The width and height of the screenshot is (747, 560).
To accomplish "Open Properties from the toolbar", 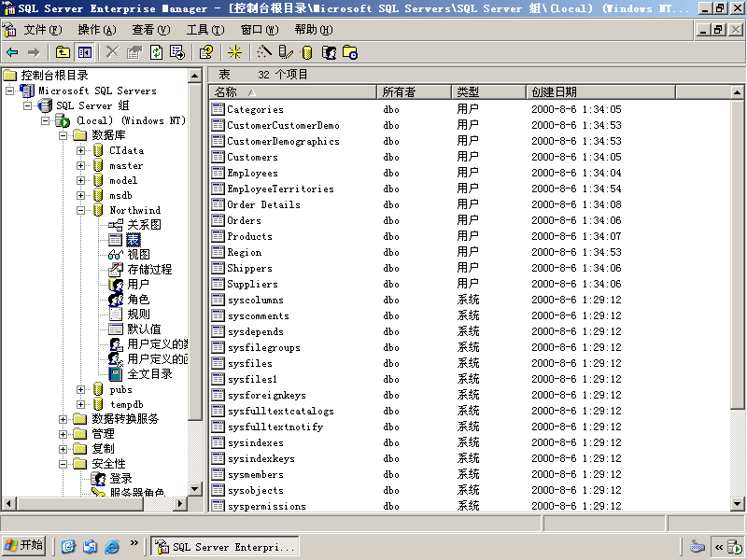I will (x=134, y=52).
